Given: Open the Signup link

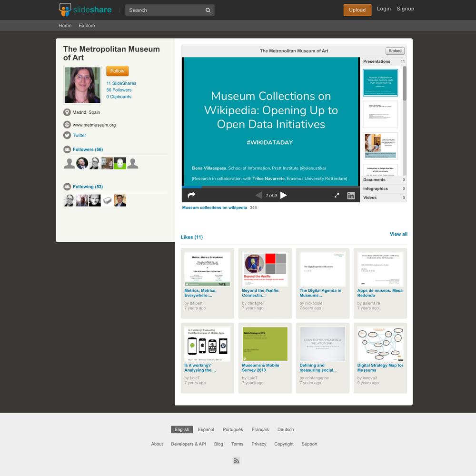Looking at the screenshot, I should pos(405,9).
